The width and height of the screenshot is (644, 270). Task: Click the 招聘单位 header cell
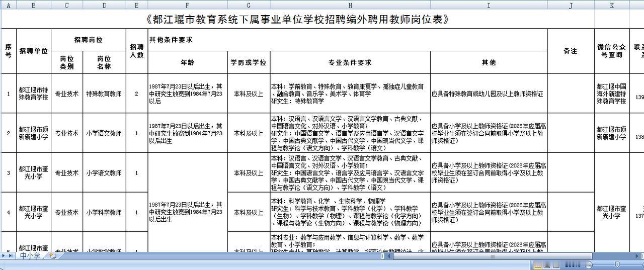point(34,51)
